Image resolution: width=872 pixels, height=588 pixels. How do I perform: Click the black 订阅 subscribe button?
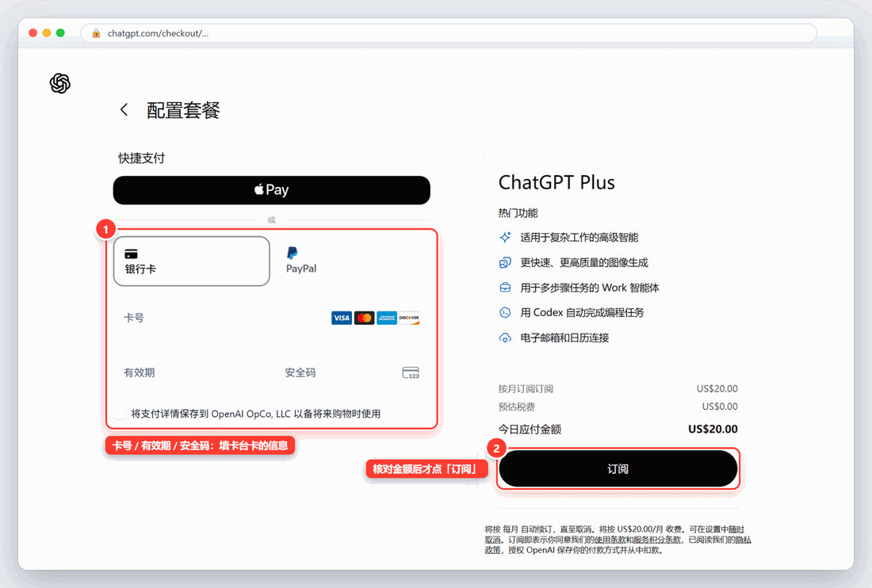coord(618,468)
